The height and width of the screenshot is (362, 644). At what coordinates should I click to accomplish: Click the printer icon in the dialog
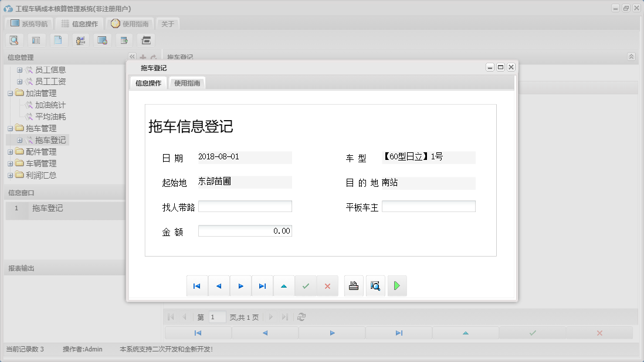354,285
